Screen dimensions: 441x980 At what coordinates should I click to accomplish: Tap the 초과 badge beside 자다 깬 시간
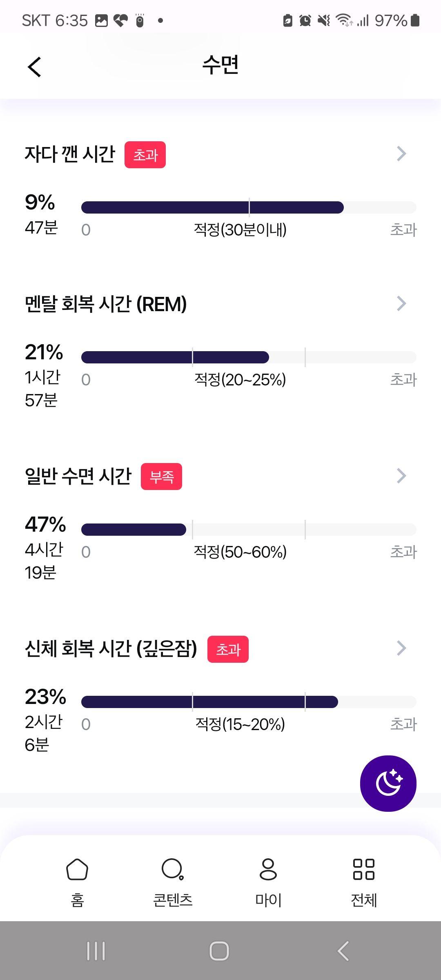(x=145, y=155)
